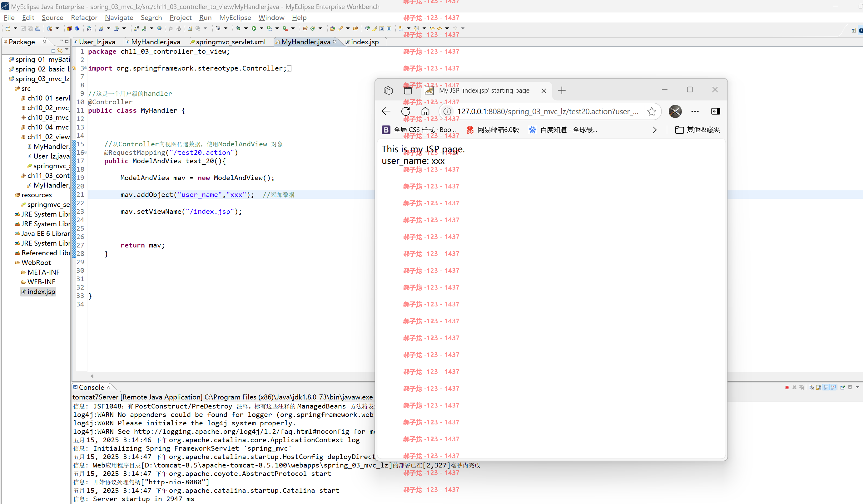Open the MyEclipse menu
The image size is (863, 504).
[x=235, y=17]
